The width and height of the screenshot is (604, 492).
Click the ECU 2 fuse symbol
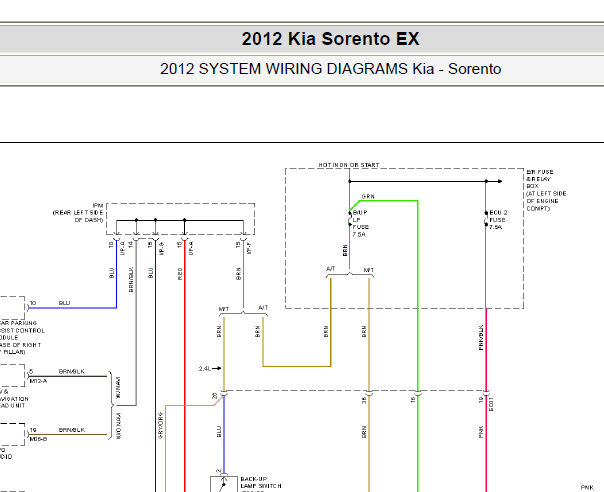click(x=486, y=218)
